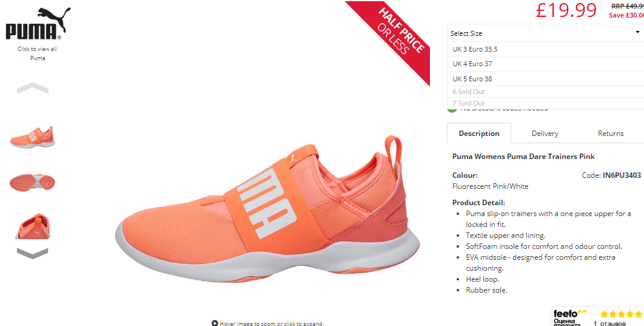The image size is (644, 326).
Task: Open the Select Size dropdown arrow
Action: click(x=637, y=32)
